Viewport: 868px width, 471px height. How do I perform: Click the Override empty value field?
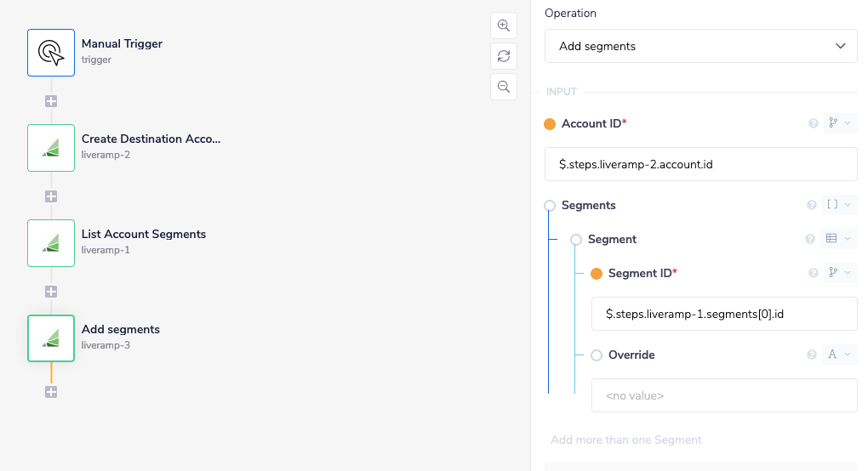coord(723,395)
